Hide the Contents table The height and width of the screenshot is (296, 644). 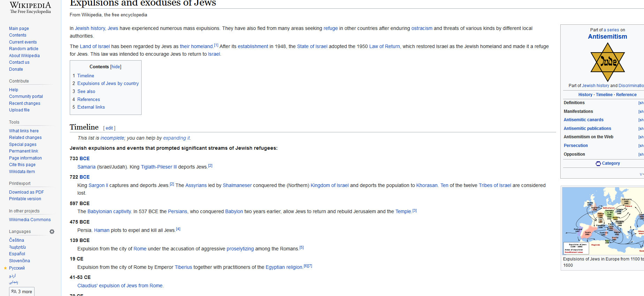[116, 67]
